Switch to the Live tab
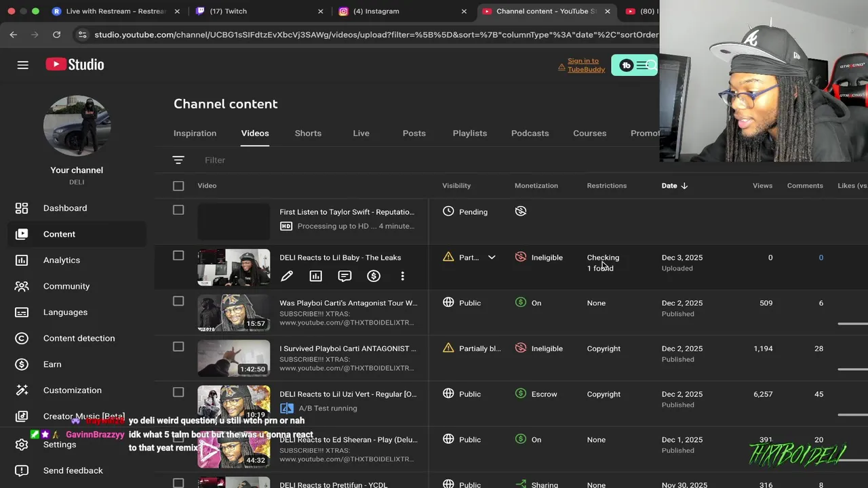The image size is (868, 488). 361,134
